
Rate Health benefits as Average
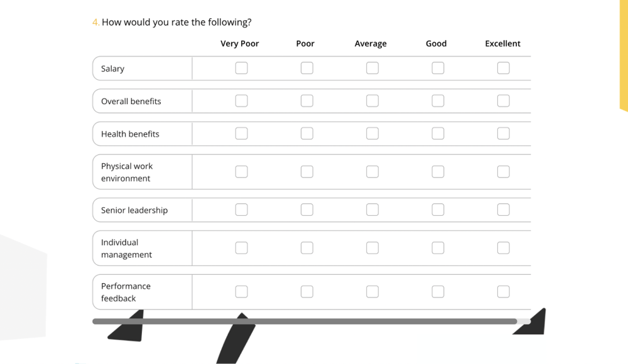click(372, 133)
